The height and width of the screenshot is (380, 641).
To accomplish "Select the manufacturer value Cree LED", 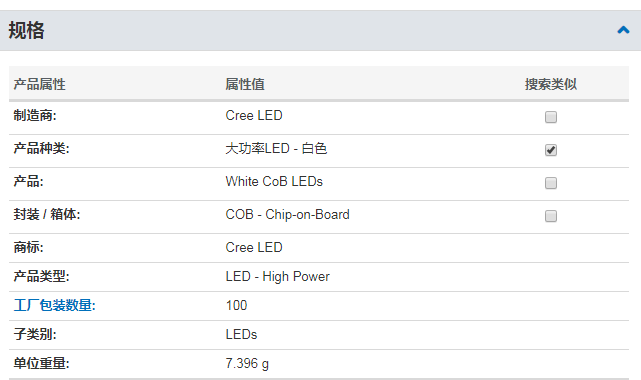I will 254,116.
